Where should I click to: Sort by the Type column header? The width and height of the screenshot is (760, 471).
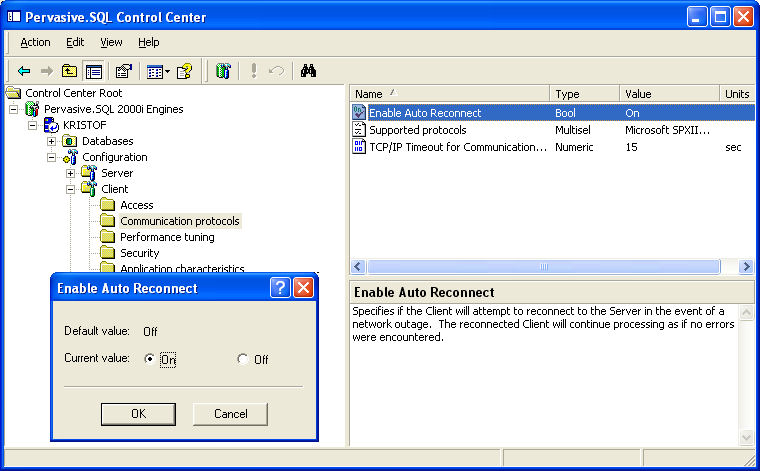(x=585, y=94)
